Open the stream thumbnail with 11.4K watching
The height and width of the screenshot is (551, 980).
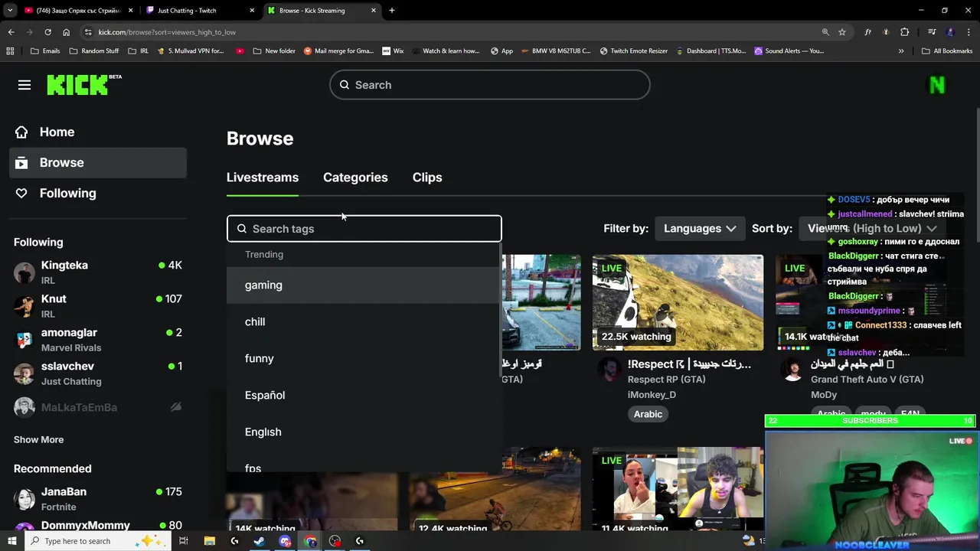678,490
